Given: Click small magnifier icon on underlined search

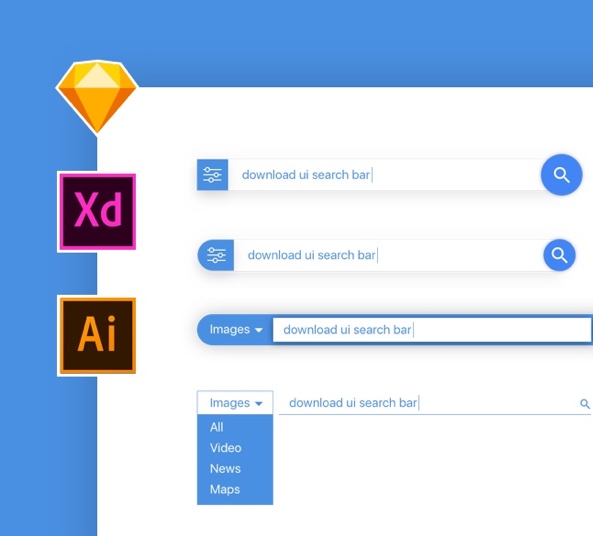Looking at the screenshot, I should [585, 404].
